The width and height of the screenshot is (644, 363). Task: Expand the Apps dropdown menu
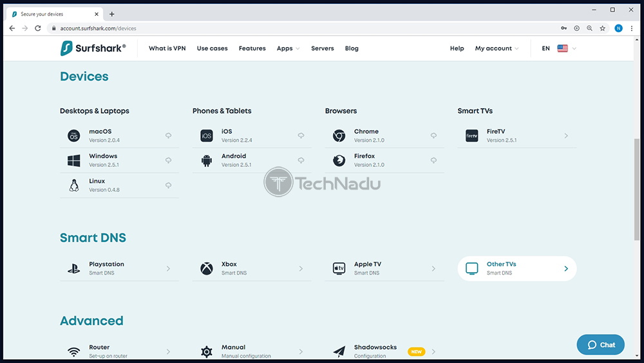click(288, 48)
